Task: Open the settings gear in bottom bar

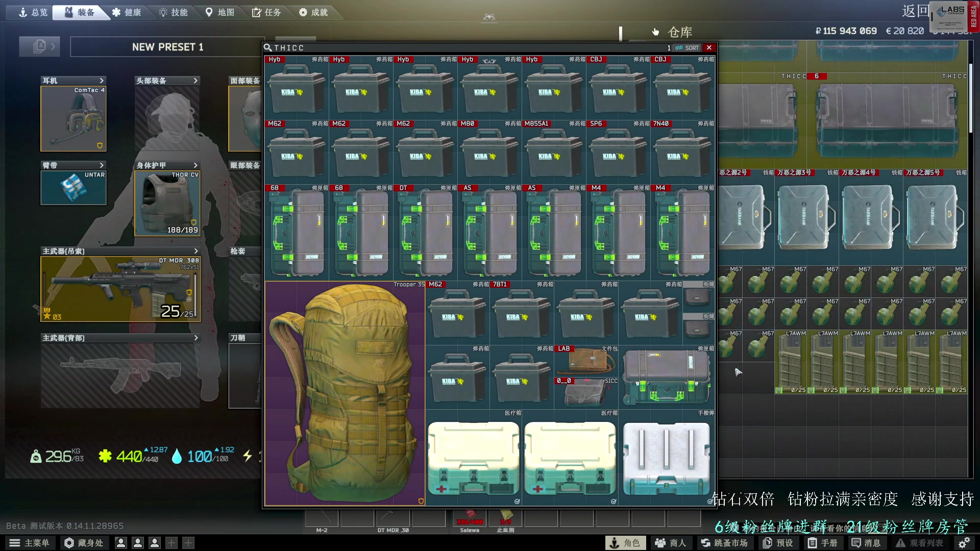Action: [x=964, y=543]
